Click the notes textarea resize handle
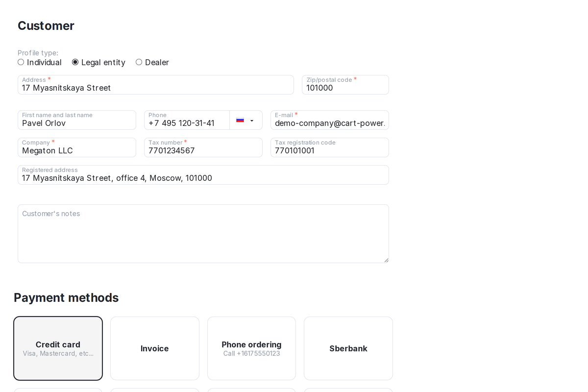Viewport: 588px width, 392px height. (x=386, y=260)
